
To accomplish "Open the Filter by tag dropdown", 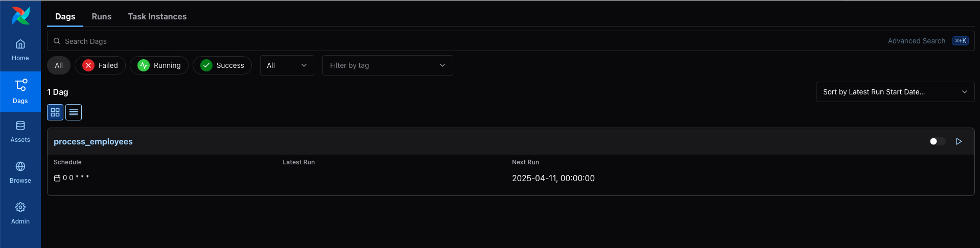I will pyautogui.click(x=387, y=65).
